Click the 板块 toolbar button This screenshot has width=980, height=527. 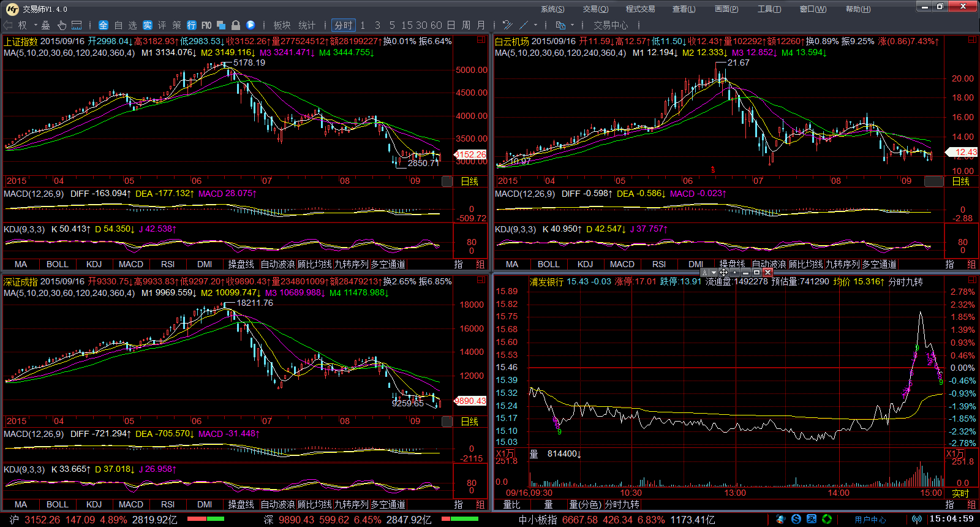pos(282,25)
